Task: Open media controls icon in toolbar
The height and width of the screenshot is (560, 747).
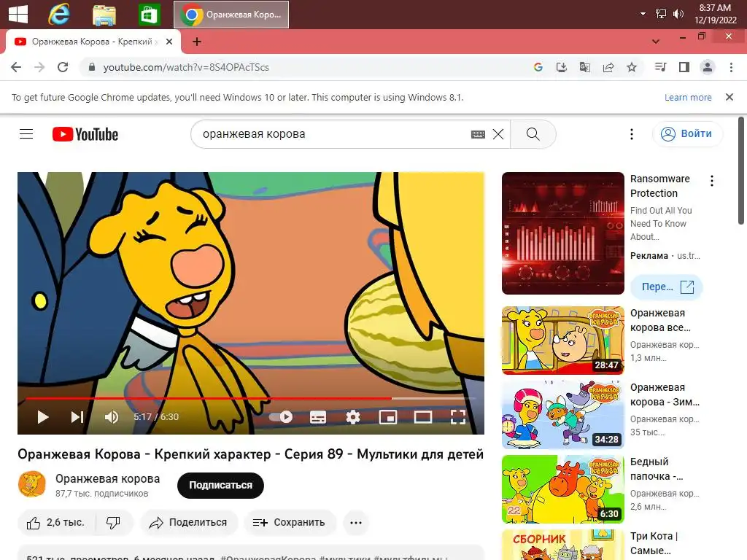Action: coord(660,67)
